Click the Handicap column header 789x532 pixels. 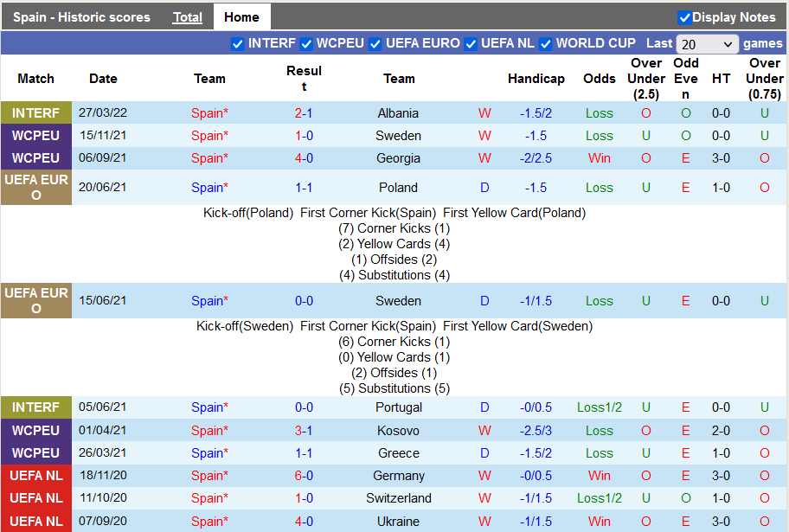[x=536, y=79]
